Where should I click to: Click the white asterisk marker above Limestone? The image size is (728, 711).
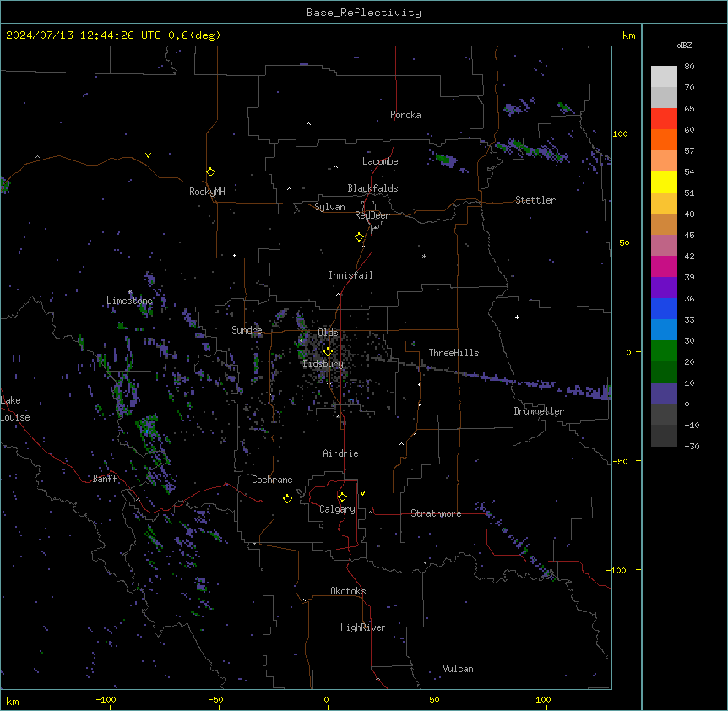[129, 292]
